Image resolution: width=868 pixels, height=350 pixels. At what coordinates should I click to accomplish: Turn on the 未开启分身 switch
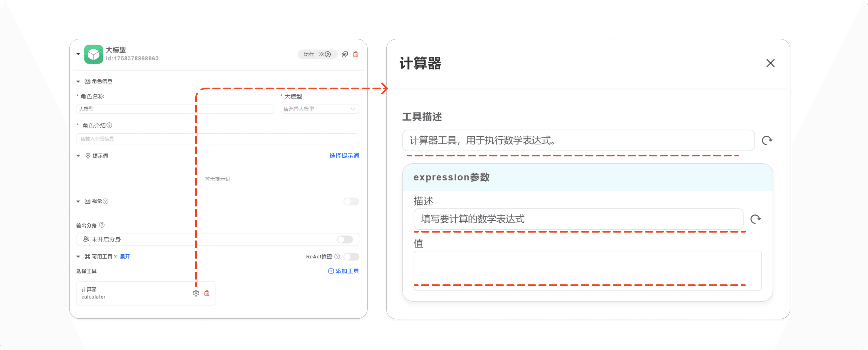point(345,239)
